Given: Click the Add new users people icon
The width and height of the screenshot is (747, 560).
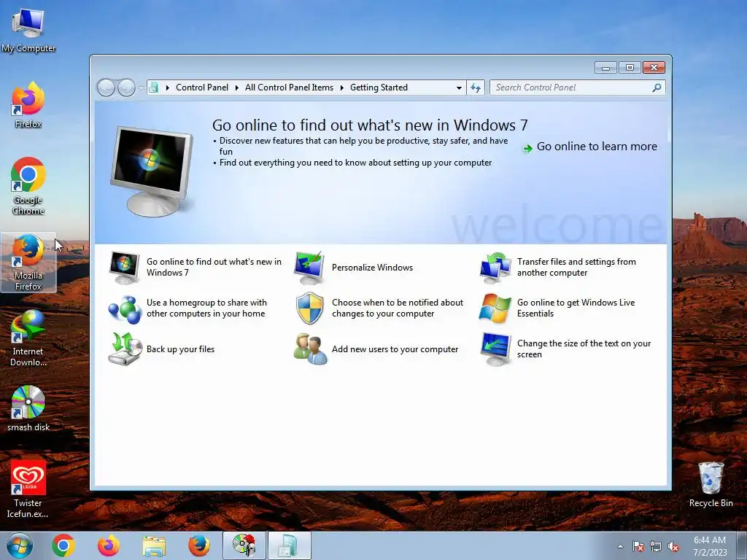Looking at the screenshot, I should coord(310,349).
